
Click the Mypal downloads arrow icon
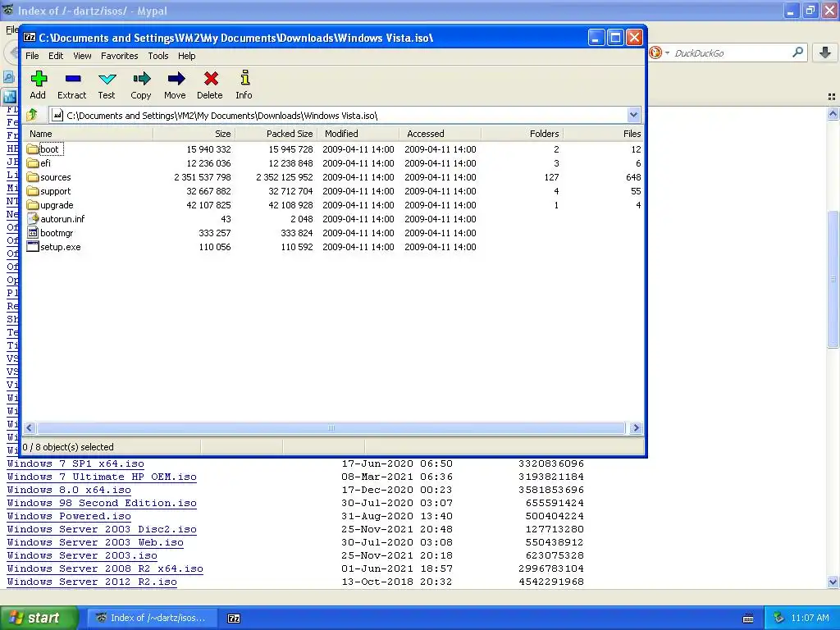pyautogui.click(x=825, y=52)
